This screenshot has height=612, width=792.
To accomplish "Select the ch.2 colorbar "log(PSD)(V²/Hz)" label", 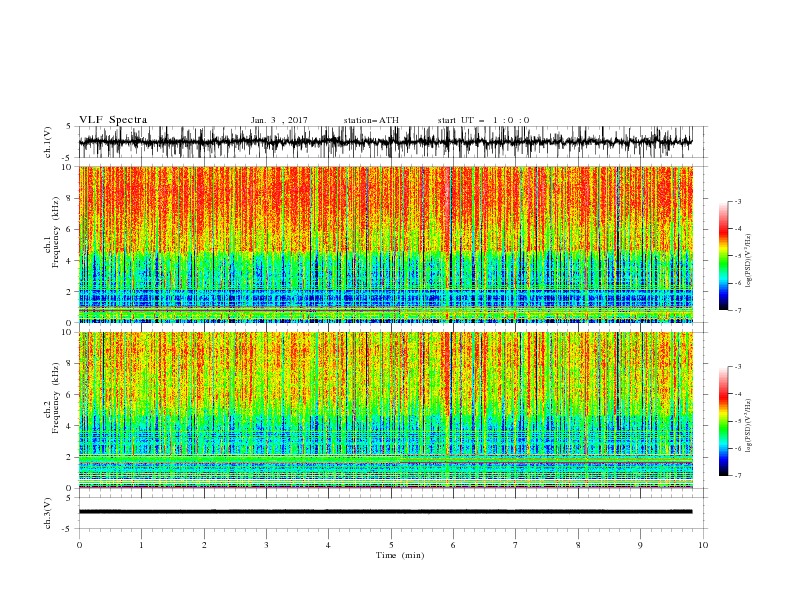I will (x=749, y=426).
